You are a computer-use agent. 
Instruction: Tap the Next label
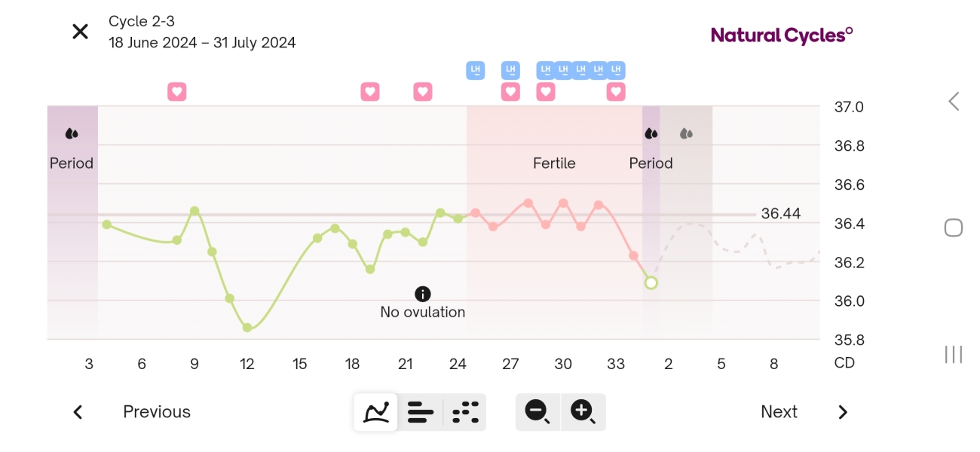(779, 412)
